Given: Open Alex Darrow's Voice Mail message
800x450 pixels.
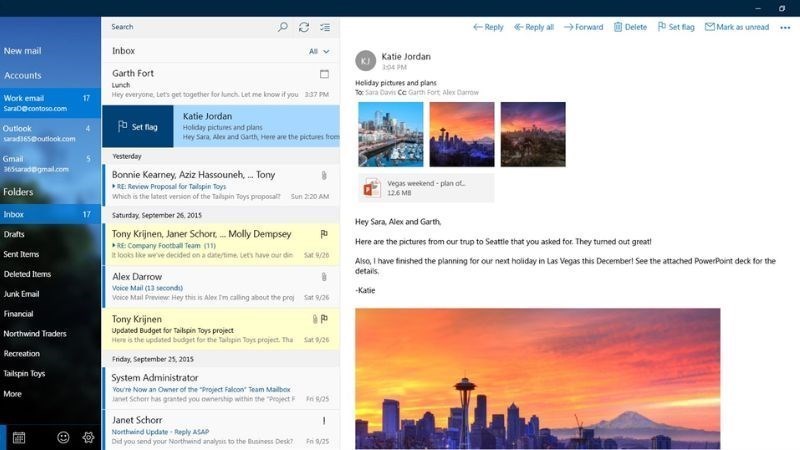Looking at the screenshot, I should (221, 287).
